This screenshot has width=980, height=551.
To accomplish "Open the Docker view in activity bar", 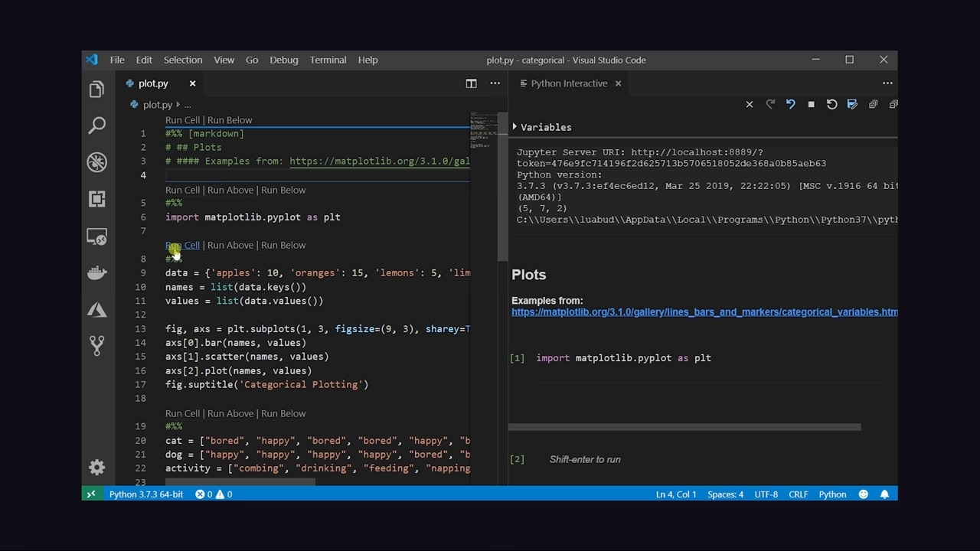I will tap(96, 273).
